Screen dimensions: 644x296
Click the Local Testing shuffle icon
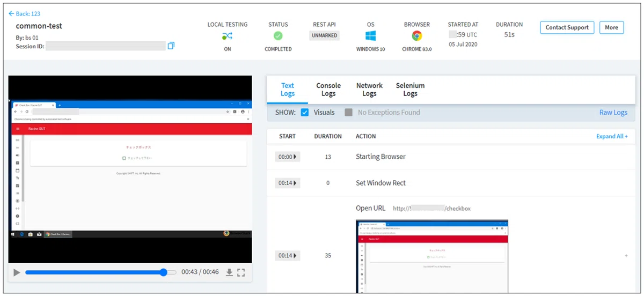coord(228,36)
